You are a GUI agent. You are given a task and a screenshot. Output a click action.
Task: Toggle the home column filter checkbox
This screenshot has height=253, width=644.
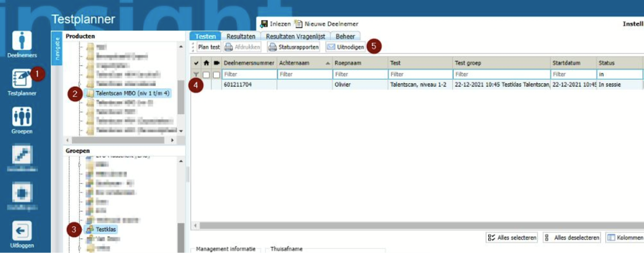coord(206,75)
